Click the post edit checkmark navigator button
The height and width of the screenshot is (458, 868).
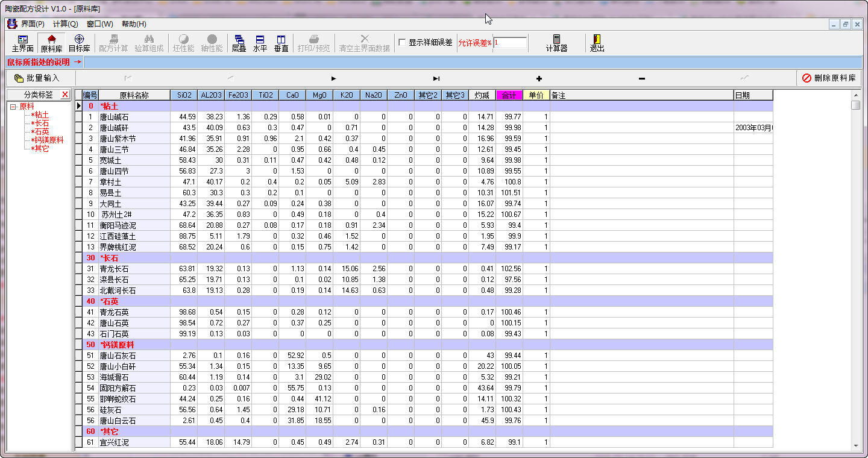[745, 78]
